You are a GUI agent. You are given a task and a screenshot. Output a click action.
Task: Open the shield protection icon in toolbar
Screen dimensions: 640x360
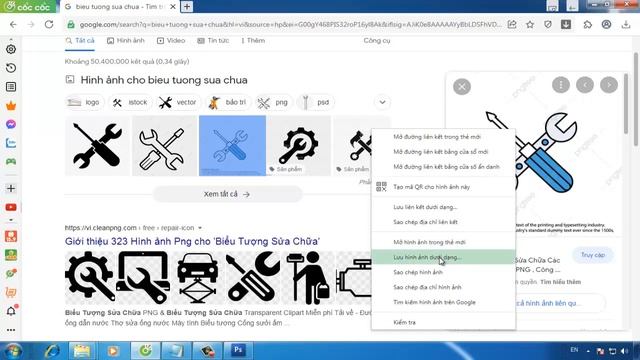pos(548,24)
